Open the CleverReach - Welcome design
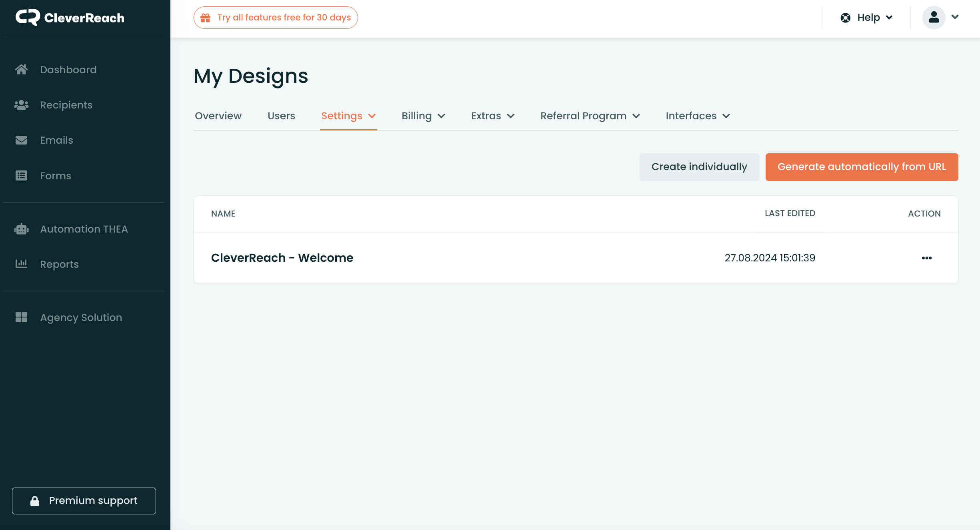Viewport: 980px width, 530px height. click(282, 258)
